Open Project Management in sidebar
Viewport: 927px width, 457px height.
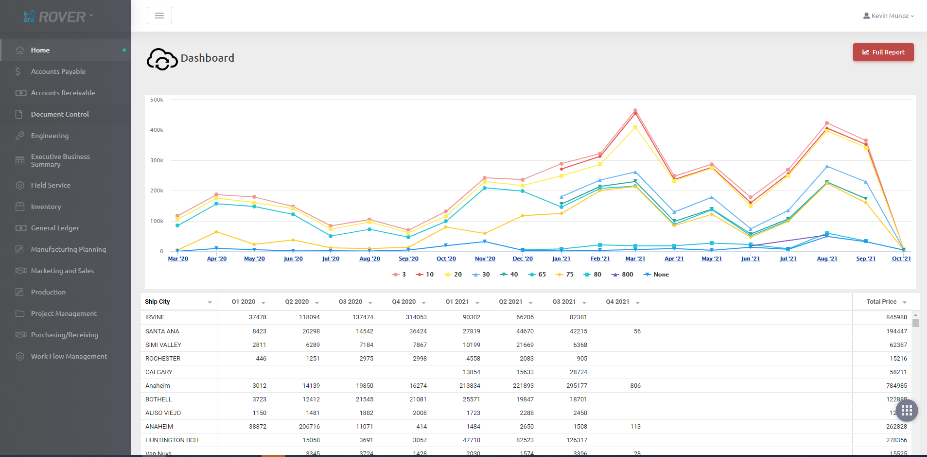64,313
